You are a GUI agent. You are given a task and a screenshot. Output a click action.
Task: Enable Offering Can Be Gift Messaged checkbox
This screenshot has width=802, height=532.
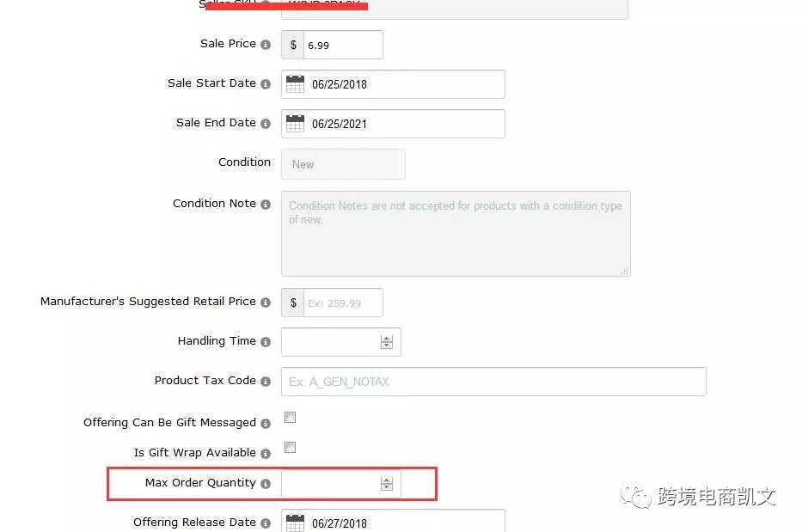[x=291, y=418]
